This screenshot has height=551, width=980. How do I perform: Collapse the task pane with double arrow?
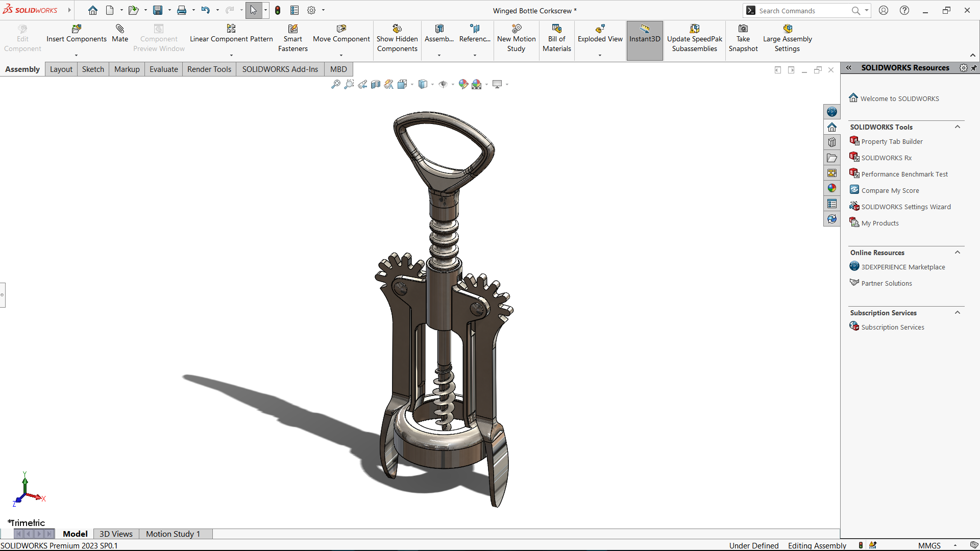click(848, 68)
